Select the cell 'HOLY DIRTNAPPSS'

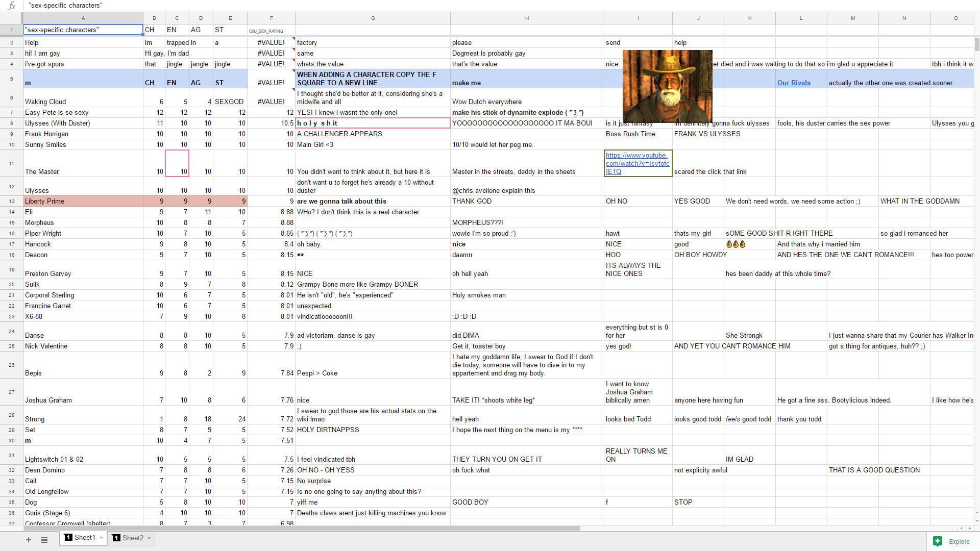pyautogui.click(x=373, y=430)
